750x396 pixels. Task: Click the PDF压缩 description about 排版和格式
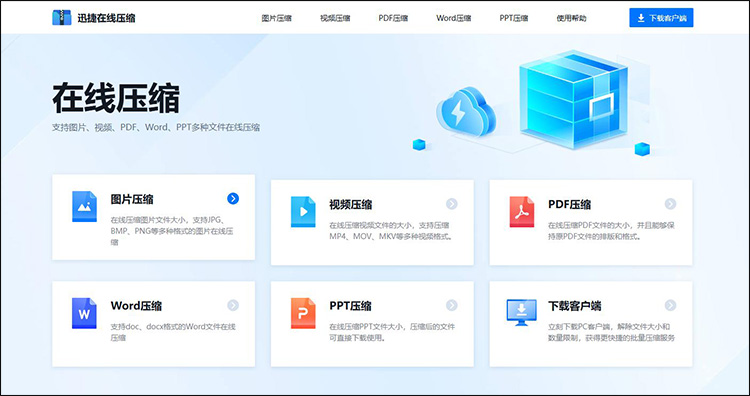[x=611, y=231]
